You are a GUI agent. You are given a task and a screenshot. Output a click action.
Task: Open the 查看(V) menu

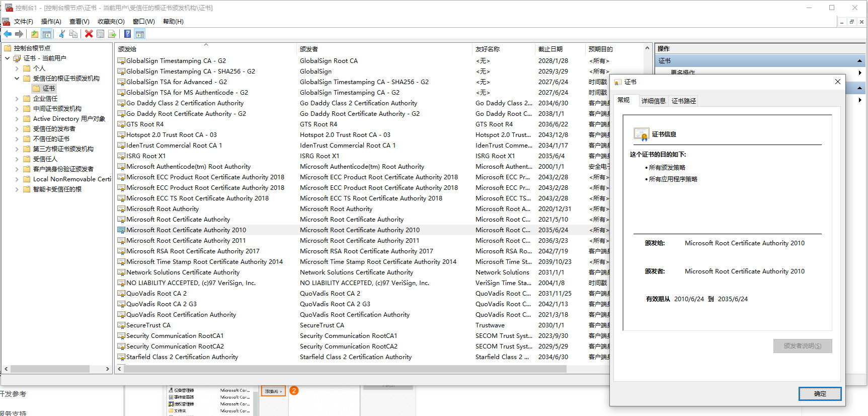coord(79,21)
